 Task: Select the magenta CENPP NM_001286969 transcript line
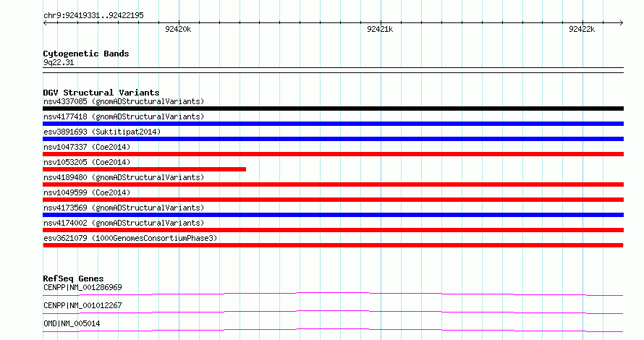coord(333,294)
